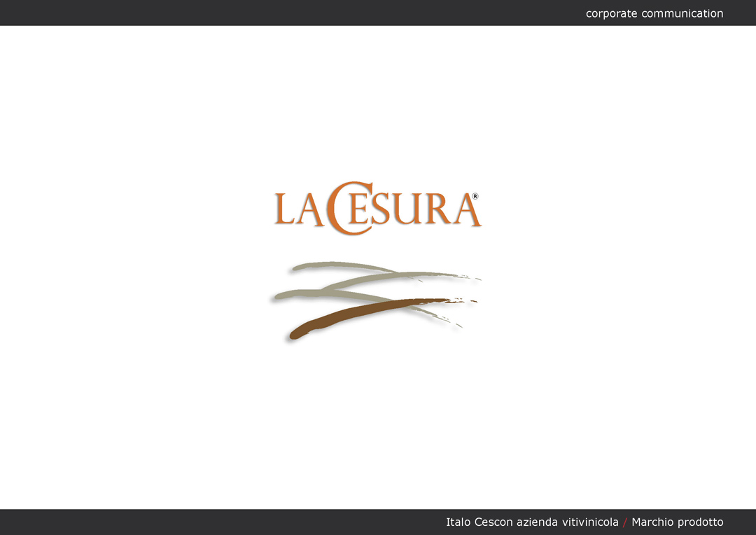Click the final letter A of the logo

(x=466, y=211)
